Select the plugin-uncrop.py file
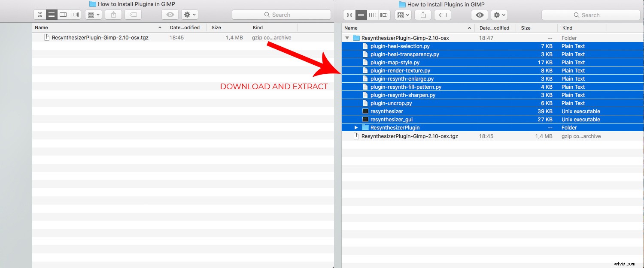 [391, 103]
